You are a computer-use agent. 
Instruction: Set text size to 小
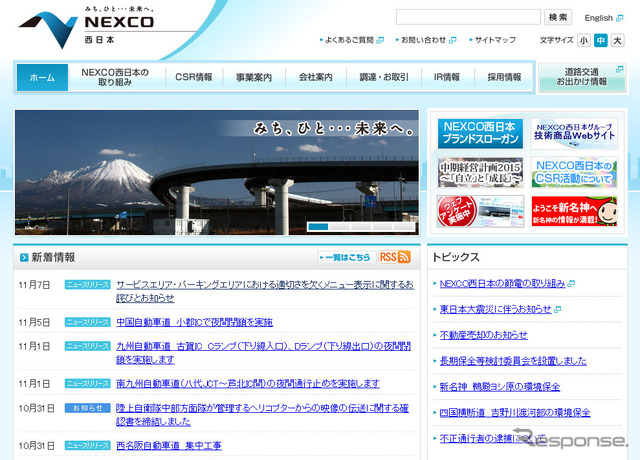click(584, 40)
